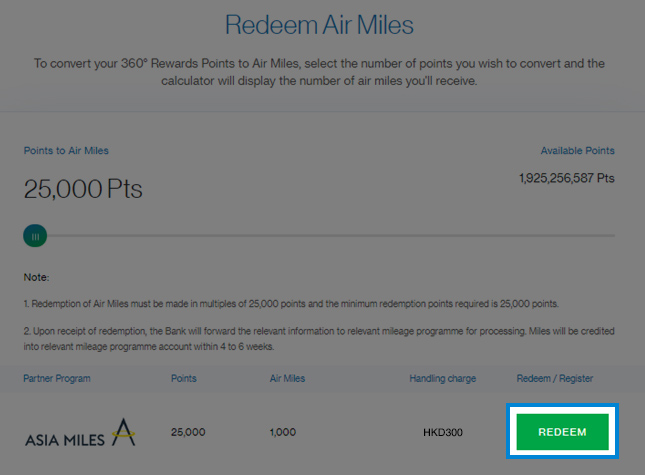Viewport: 645px width, 475px height.
Task: Click the 25,000 points table value
Action: [x=188, y=432]
